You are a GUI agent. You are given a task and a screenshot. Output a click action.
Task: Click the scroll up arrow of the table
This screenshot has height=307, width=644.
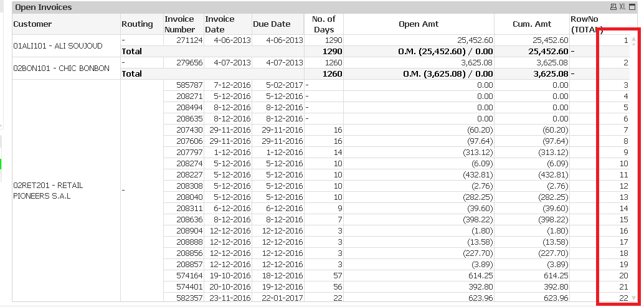coord(634,40)
